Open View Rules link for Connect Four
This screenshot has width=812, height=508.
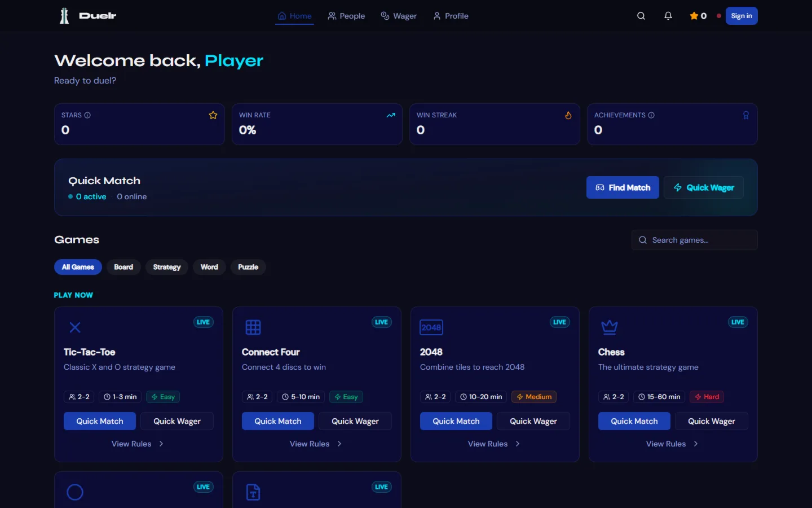click(x=310, y=444)
